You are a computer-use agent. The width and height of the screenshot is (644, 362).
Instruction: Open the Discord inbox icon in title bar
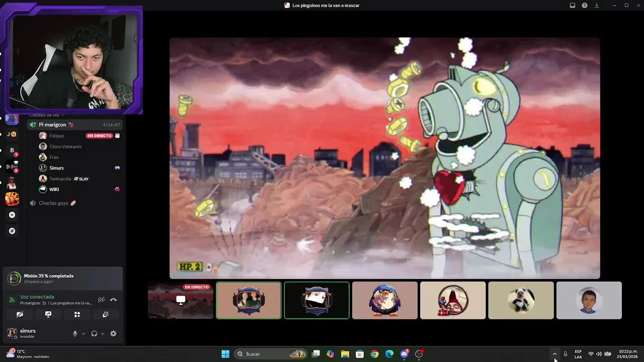pos(572,5)
